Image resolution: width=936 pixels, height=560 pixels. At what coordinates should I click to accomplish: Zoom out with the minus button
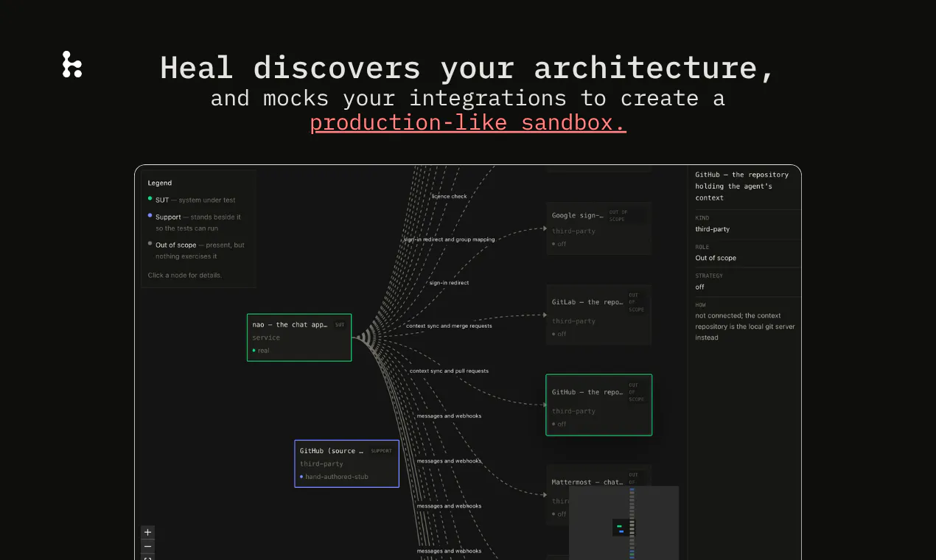[x=148, y=546]
